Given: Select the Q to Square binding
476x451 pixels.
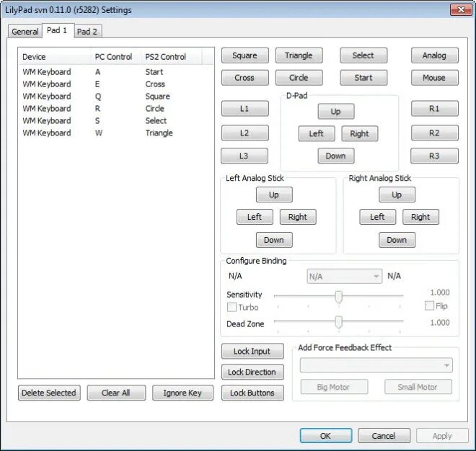Looking at the screenshot, I should click(x=116, y=97).
